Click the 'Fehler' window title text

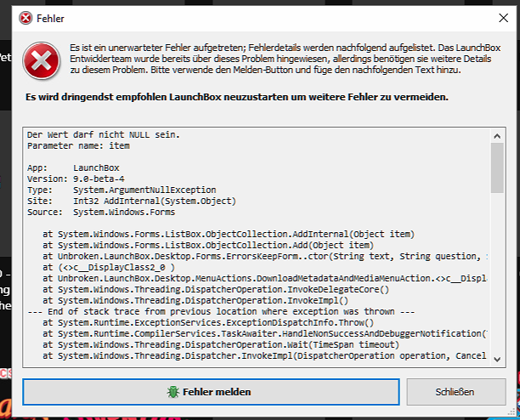pos(50,19)
